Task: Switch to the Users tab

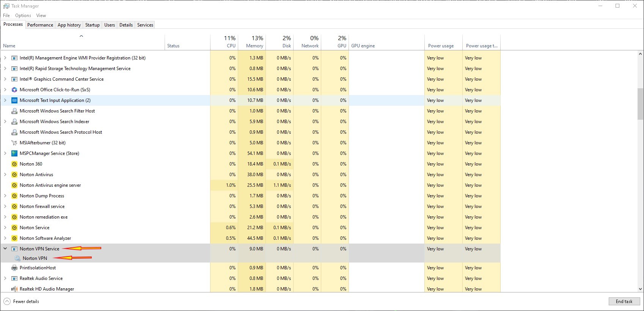Action: point(110,25)
